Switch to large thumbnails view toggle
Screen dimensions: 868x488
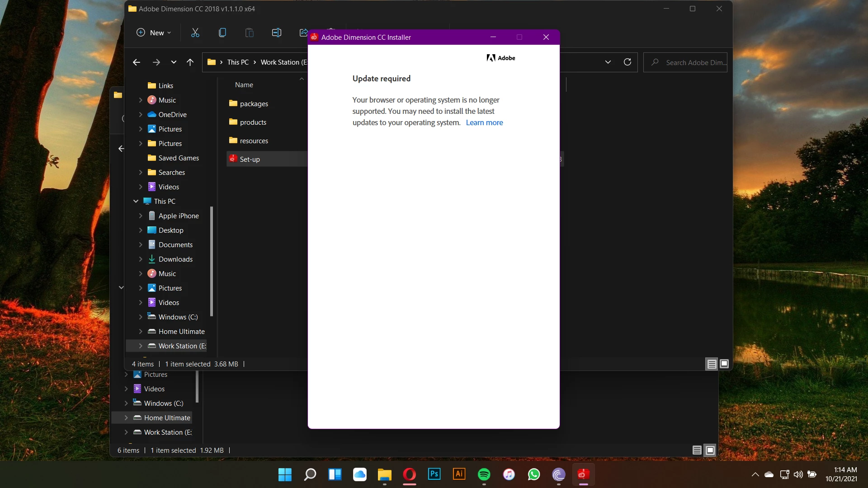pyautogui.click(x=724, y=364)
